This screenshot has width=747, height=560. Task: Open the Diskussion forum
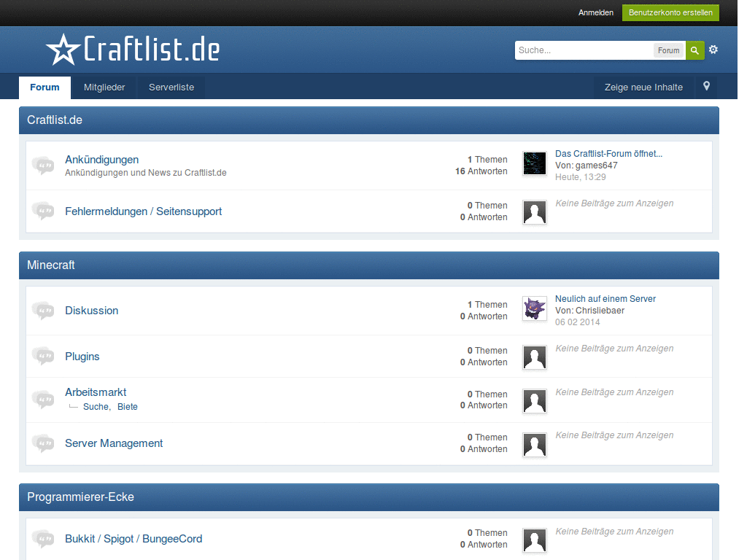(91, 311)
